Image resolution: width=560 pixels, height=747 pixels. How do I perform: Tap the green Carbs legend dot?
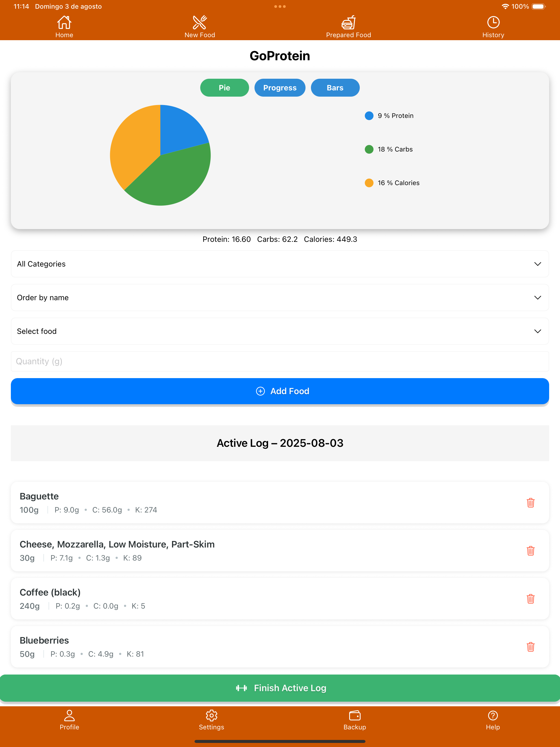coord(369,149)
